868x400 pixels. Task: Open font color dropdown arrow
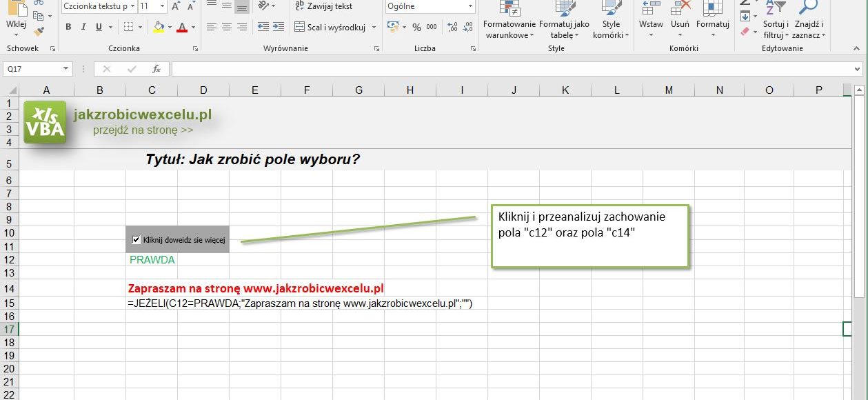tap(193, 27)
